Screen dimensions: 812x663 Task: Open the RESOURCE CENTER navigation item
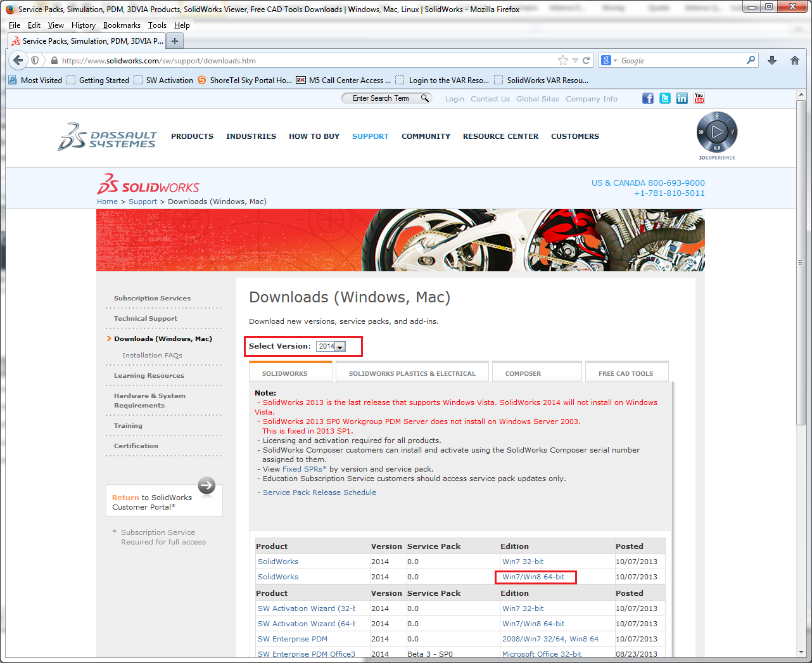coord(500,136)
